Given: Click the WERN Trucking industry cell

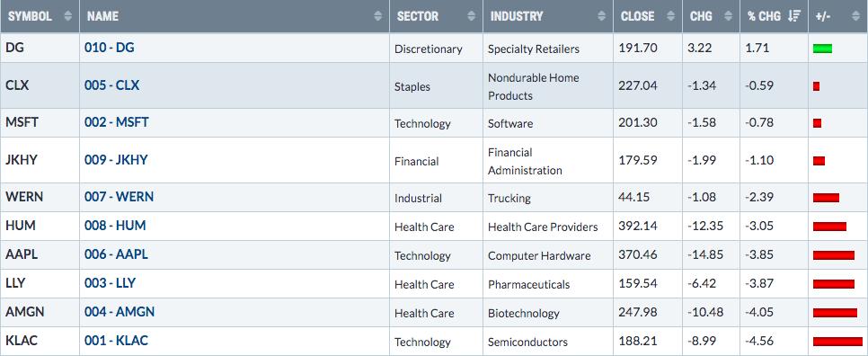Looking at the screenshot, I should click(548, 198).
